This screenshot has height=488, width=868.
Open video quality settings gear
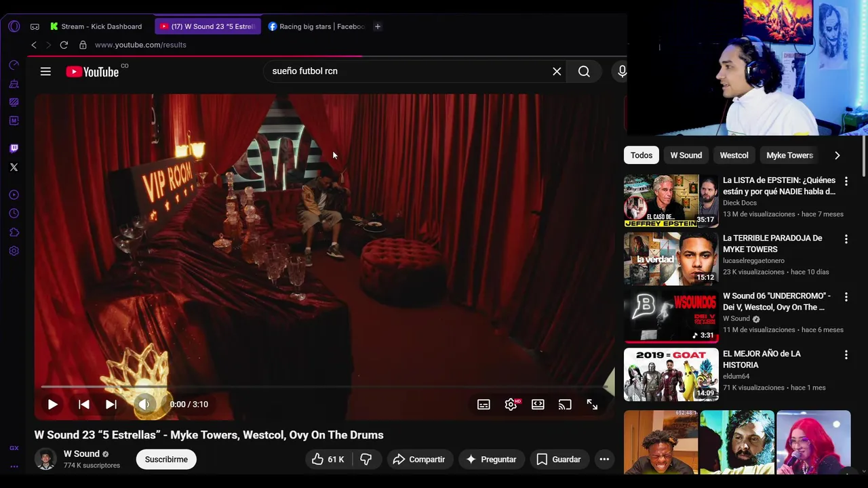[x=511, y=405]
